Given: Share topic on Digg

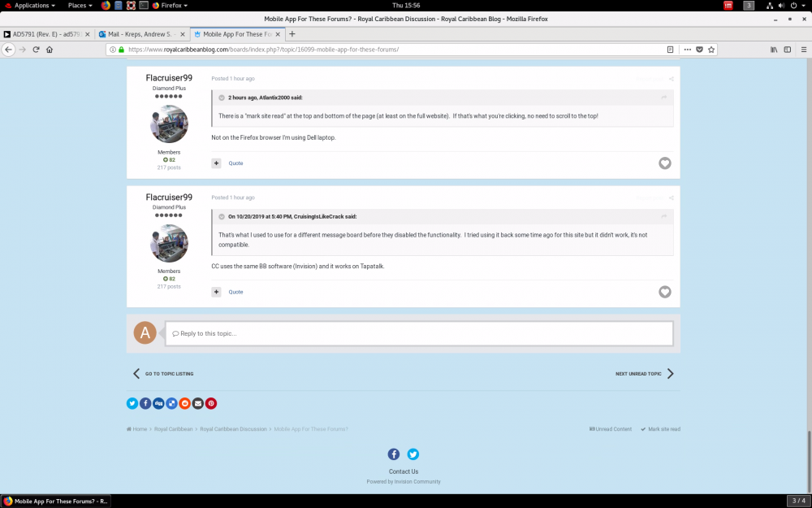Looking at the screenshot, I should (158, 403).
